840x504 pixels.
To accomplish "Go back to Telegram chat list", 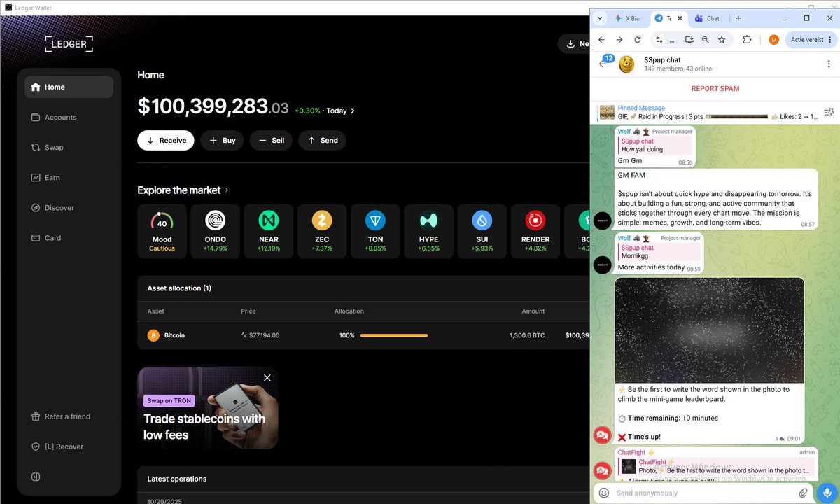I will click(603, 64).
